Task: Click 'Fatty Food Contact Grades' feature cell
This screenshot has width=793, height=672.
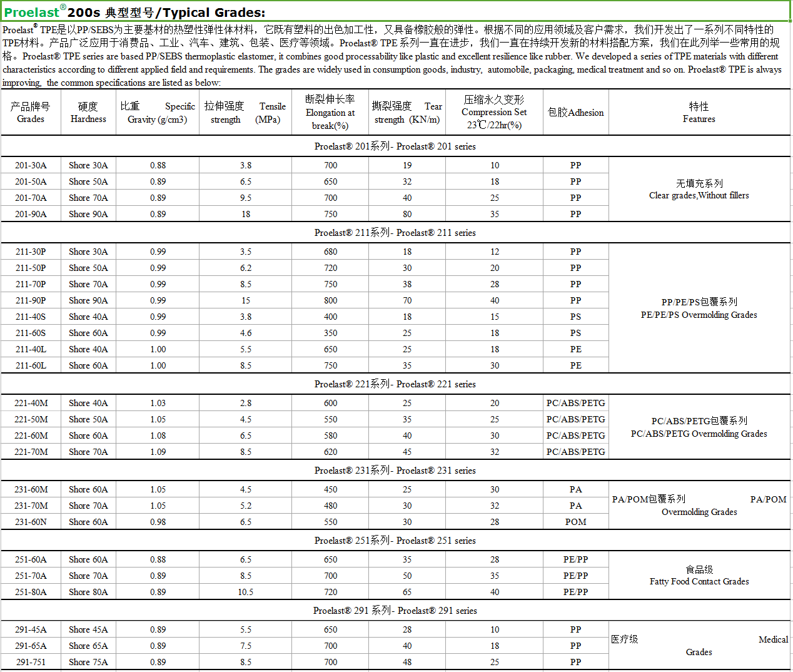Action: (699, 576)
